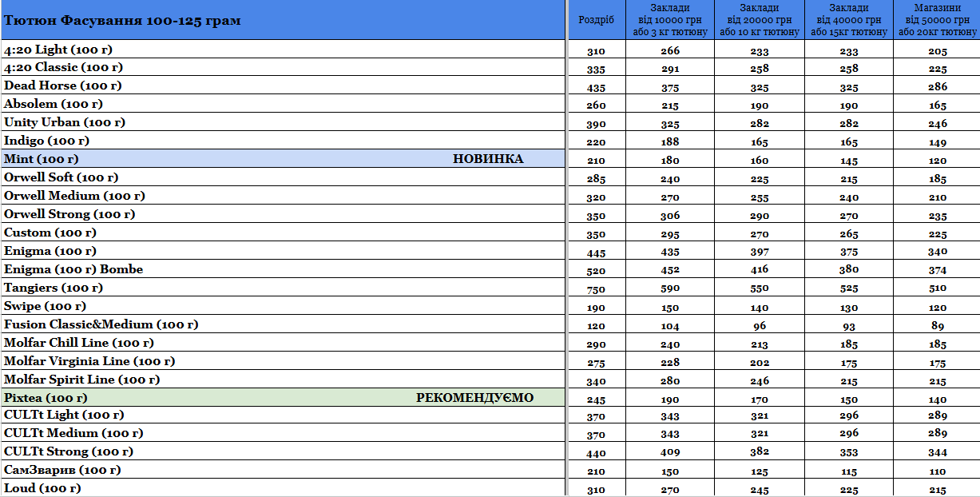Click Tangiers retail price 750
The image size is (980, 497).
pyautogui.click(x=596, y=288)
